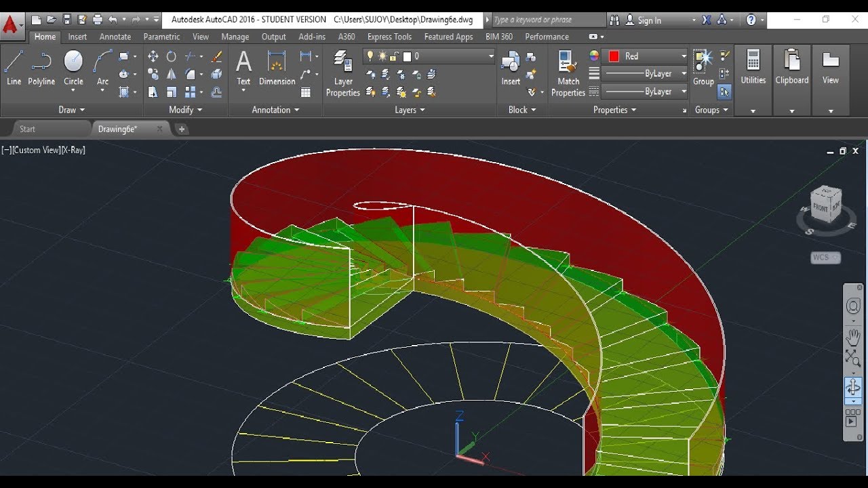Click the Save As icon in quick access toolbar

(82, 20)
